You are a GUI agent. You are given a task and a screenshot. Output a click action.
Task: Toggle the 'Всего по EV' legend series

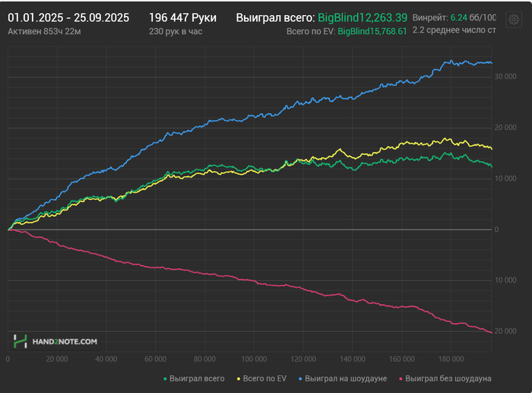pos(261,379)
